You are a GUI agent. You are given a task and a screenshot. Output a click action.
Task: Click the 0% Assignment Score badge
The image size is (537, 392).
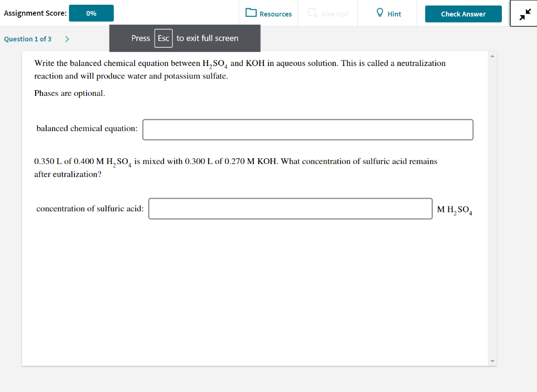click(x=91, y=13)
